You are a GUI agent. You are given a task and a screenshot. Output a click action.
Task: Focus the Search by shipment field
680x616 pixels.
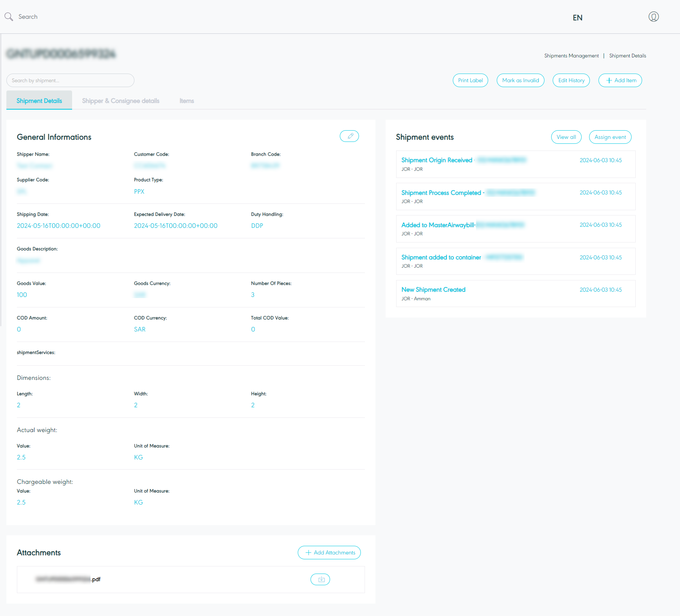tap(70, 80)
